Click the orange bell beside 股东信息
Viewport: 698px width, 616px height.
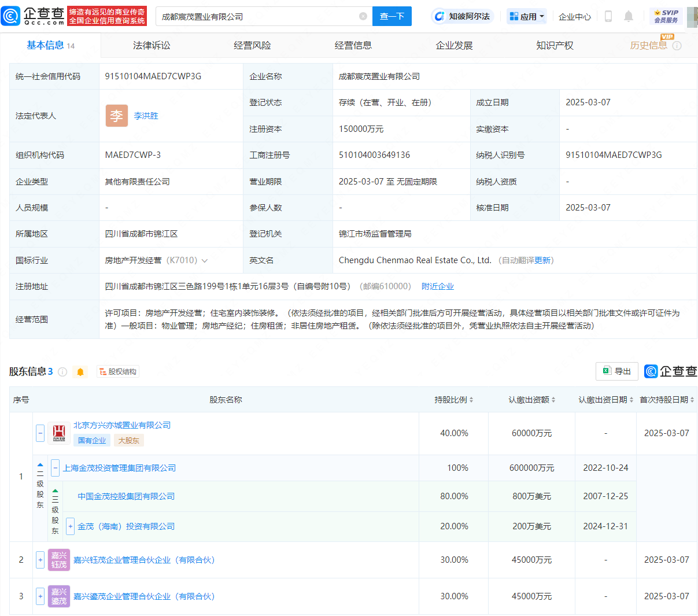point(80,372)
